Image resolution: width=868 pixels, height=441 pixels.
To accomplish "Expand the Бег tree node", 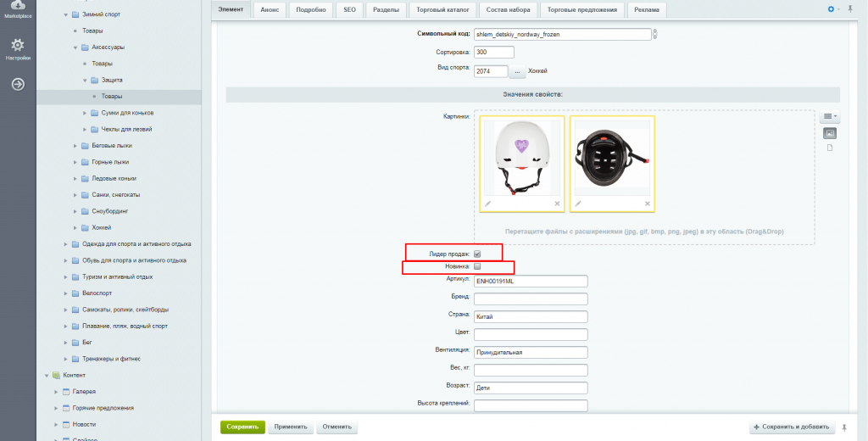I will click(66, 343).
